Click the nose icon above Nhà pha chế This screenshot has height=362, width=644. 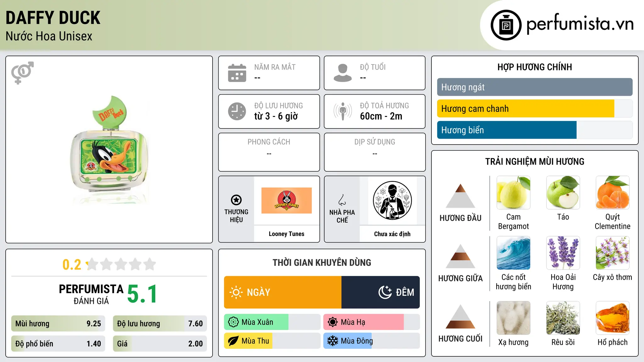(x=342, y=200)
